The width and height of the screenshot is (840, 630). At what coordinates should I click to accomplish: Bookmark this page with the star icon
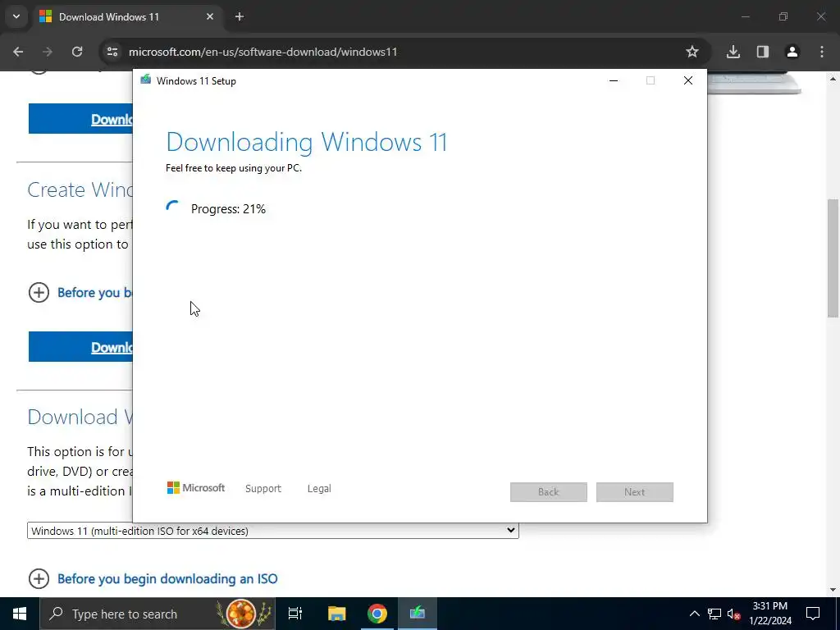692,52
